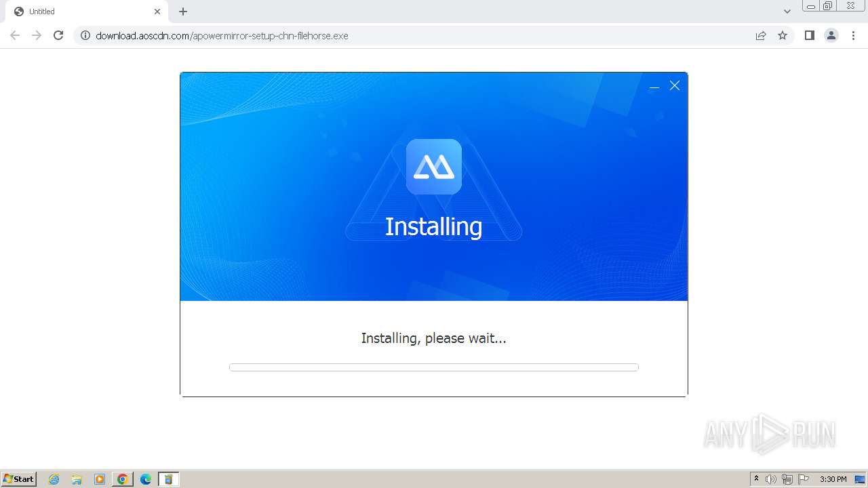Open the Chrome side panel

tap(809, 35)
